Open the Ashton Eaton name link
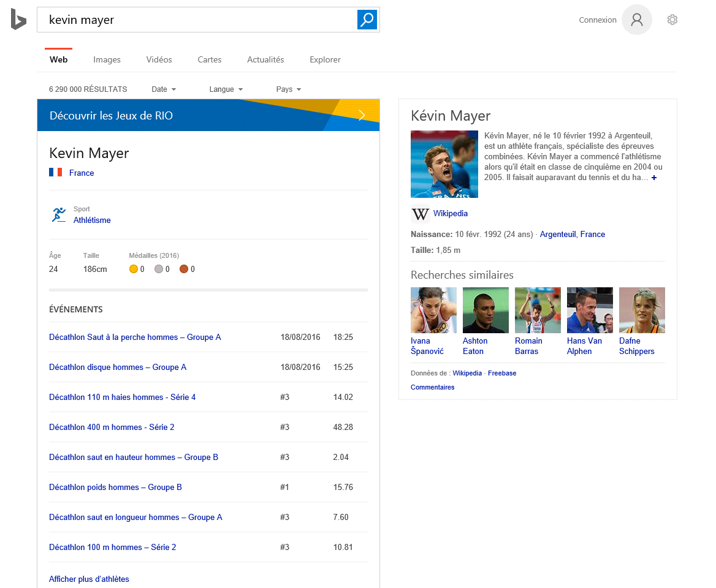Viewport: 716px width, 588px height. [475, 346]
